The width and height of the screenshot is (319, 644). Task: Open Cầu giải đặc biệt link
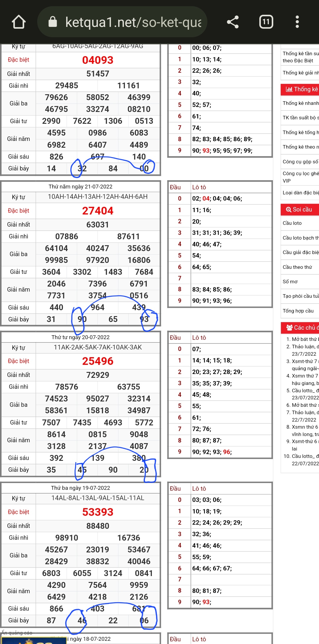(x=301, y=252)
